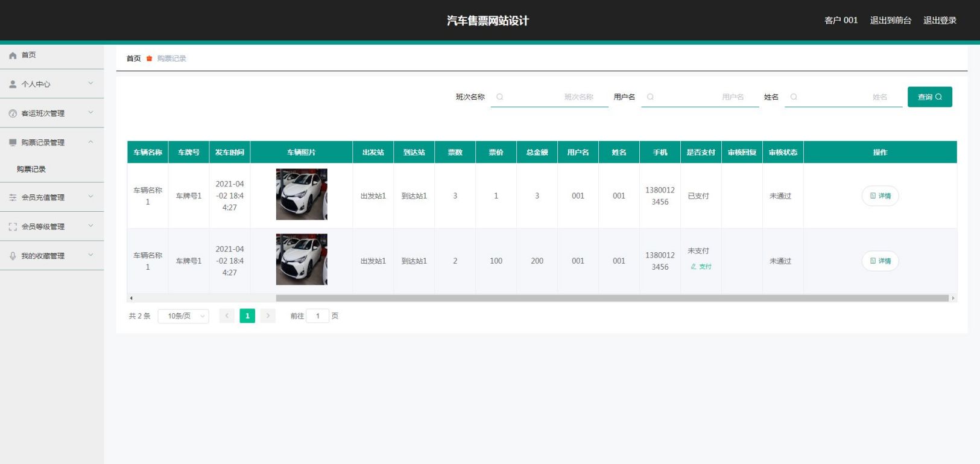Click the 汽车售票网站设计 page title

[488, 21]
